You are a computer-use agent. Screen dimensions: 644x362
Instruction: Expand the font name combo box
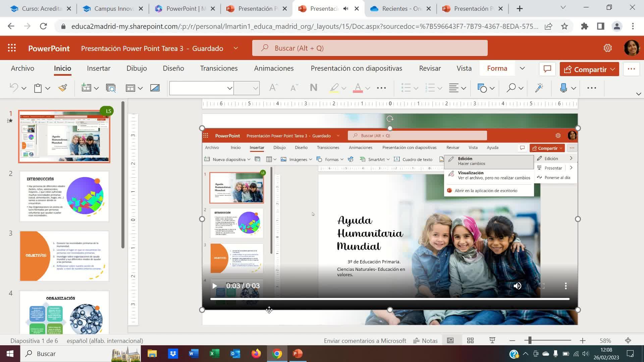[x=229, y=88]
